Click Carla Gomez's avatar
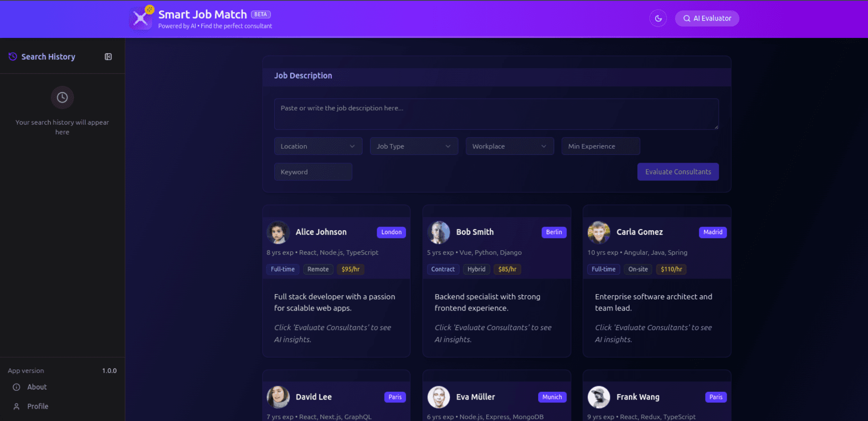Image resolution: width=868 pixels, height=421 pixels. (x=599, y=232)
